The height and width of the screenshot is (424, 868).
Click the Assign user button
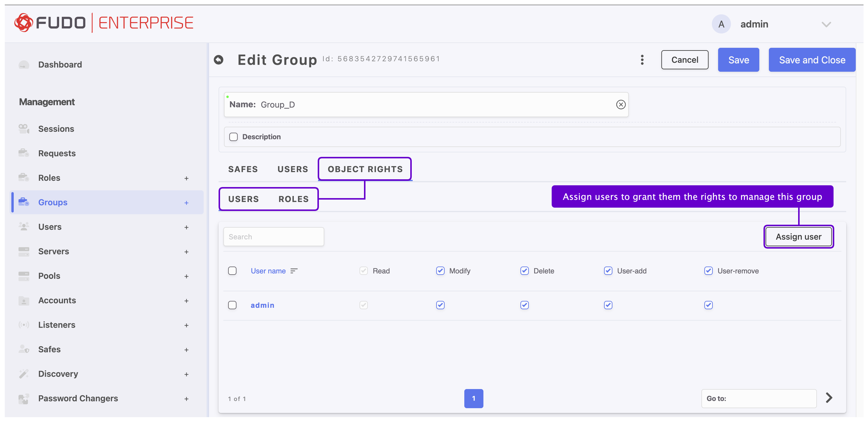click(798, 236)
